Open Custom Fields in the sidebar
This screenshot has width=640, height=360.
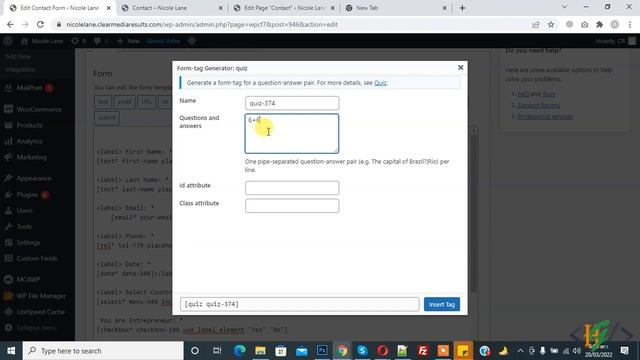[x=37, y=258]
